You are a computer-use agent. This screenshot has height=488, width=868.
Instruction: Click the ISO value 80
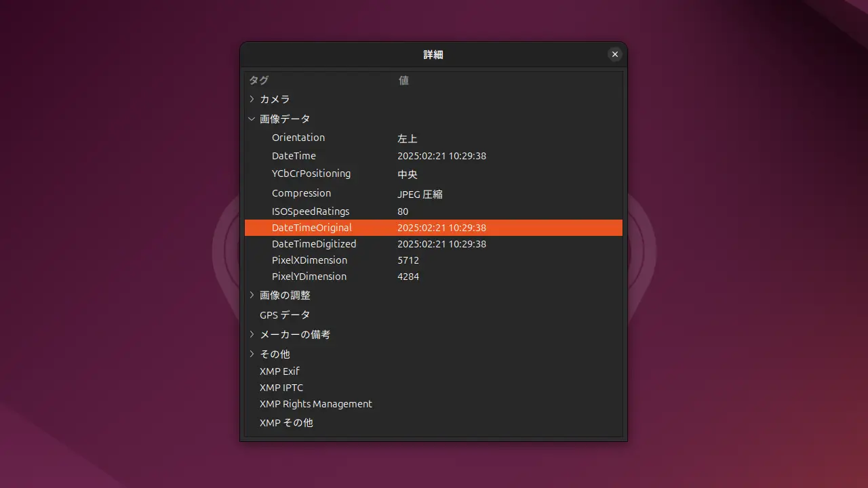coord(403,211)
